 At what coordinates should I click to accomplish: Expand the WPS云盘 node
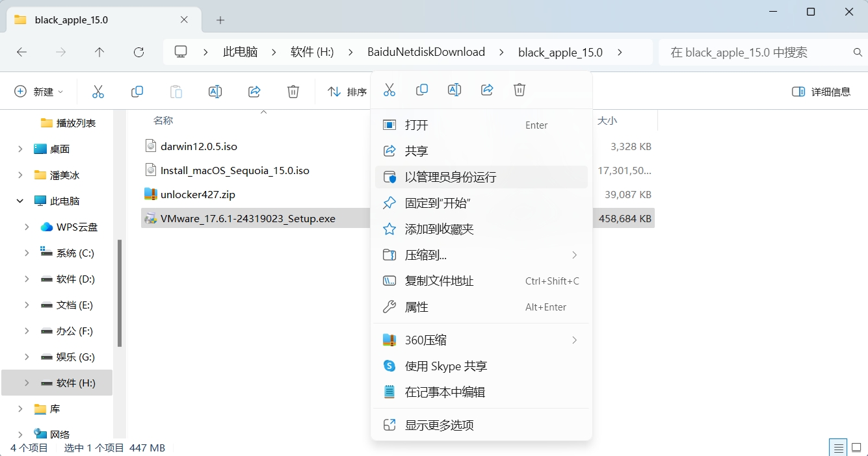point(27,227)
